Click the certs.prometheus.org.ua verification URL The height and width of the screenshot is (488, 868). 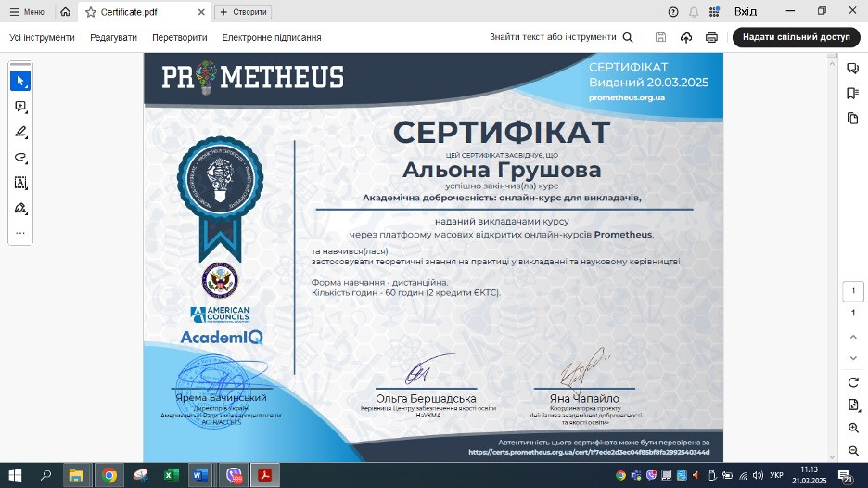click(589, 452)
